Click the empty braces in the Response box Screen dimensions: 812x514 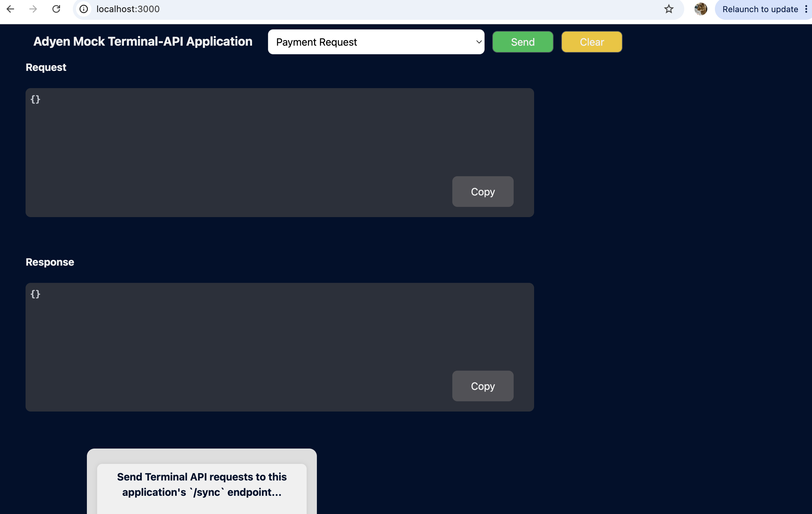tap(35, 294)
